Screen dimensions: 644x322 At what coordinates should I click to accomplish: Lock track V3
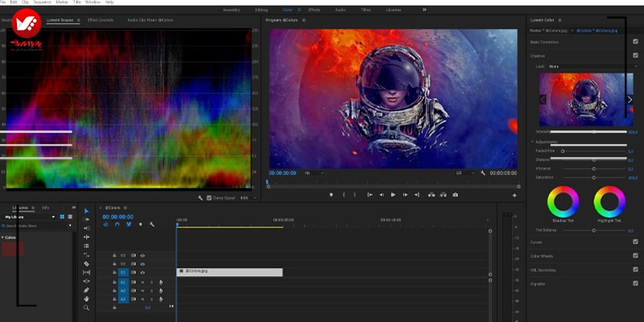114,255
